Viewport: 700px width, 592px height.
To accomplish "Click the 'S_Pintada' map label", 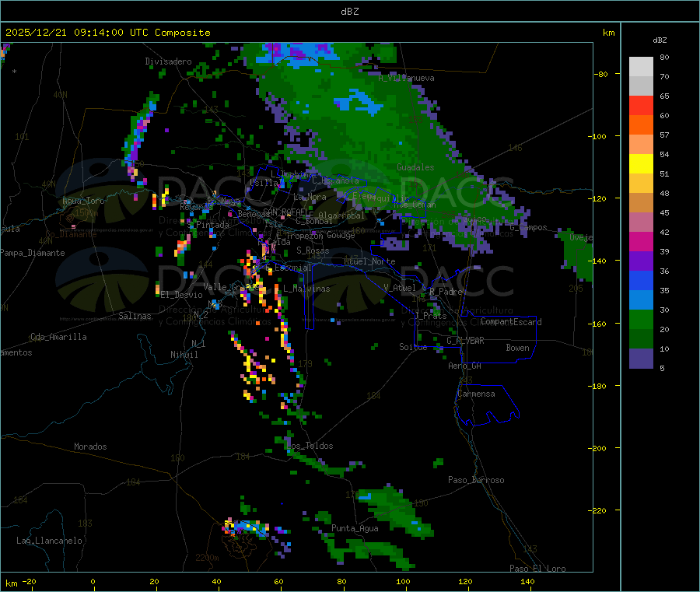I will (x=208, y=225).
